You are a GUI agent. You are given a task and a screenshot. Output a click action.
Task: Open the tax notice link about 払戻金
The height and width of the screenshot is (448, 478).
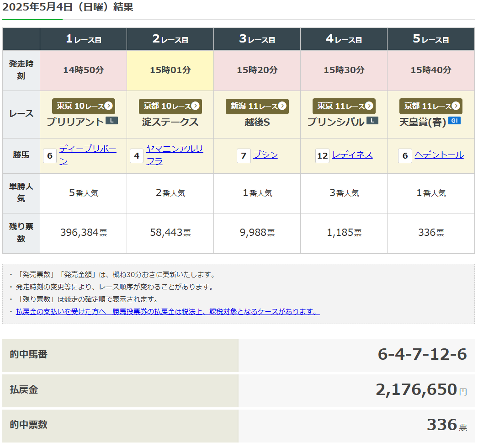click(x=168, y=312)
